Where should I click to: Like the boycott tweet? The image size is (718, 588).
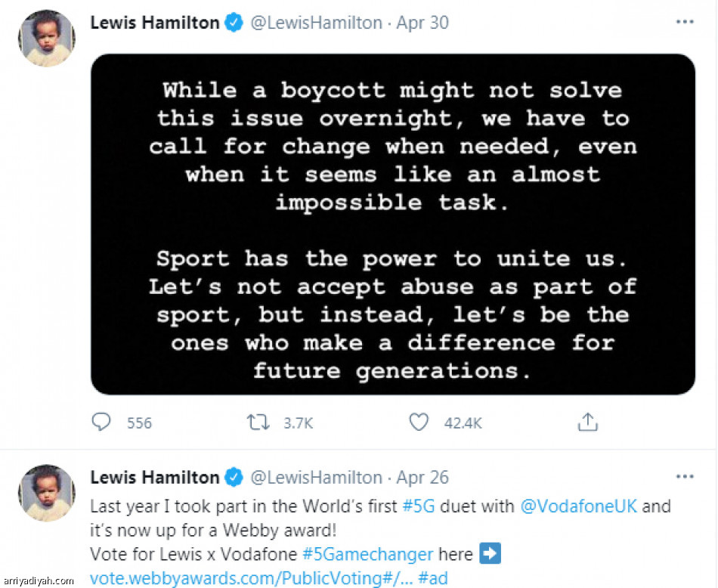[x=419, y=422]
